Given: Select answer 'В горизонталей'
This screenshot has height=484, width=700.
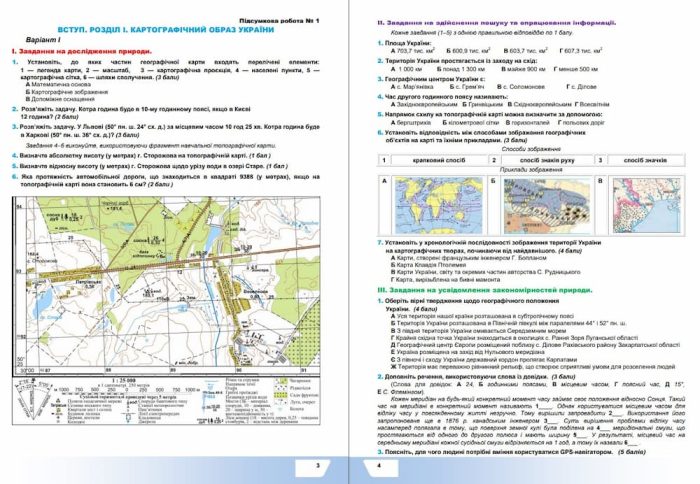Looking at the screenshot, I should point(527,122).
